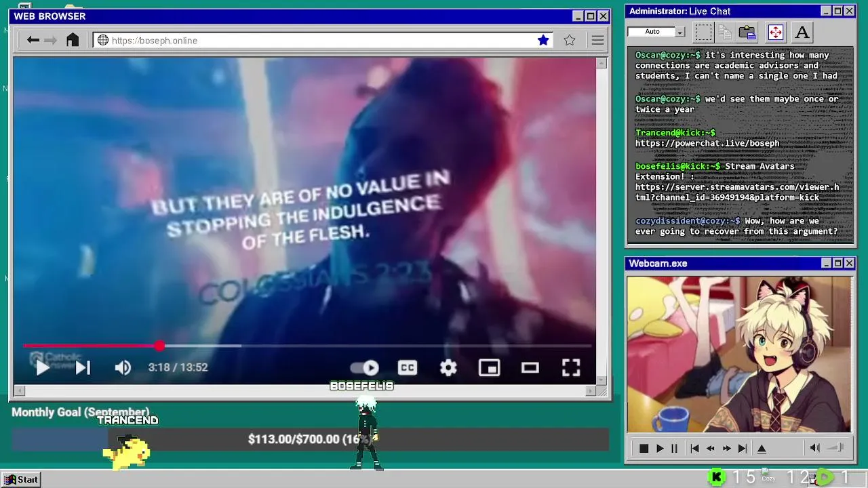
Task: Click the TRANCEND Pikachu stream avatar
Action: coord(126,451)
